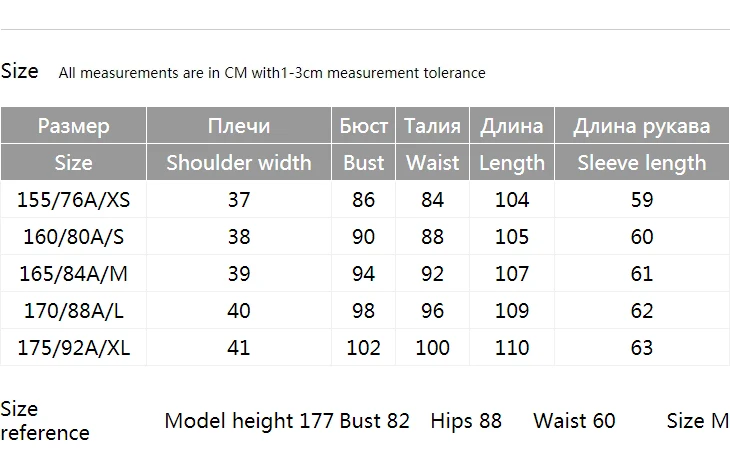Image resolution: width=730 pixels, height=457 pixels.
Task: Click sleeve length value 59
Action: (x=642, y=200)
